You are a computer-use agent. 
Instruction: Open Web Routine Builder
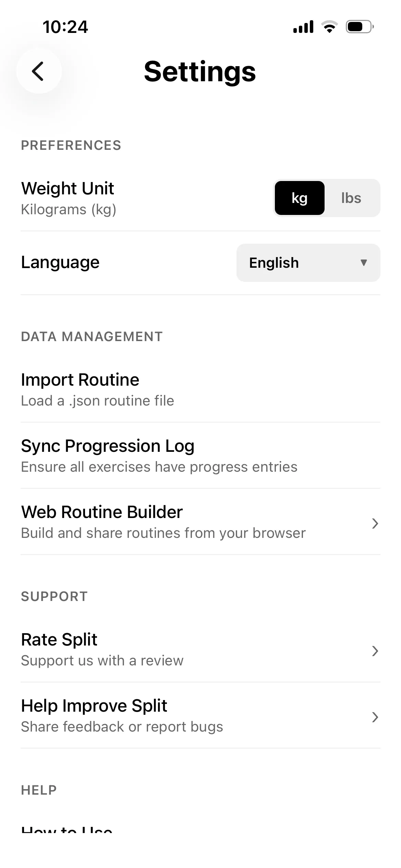coord(200,522)
